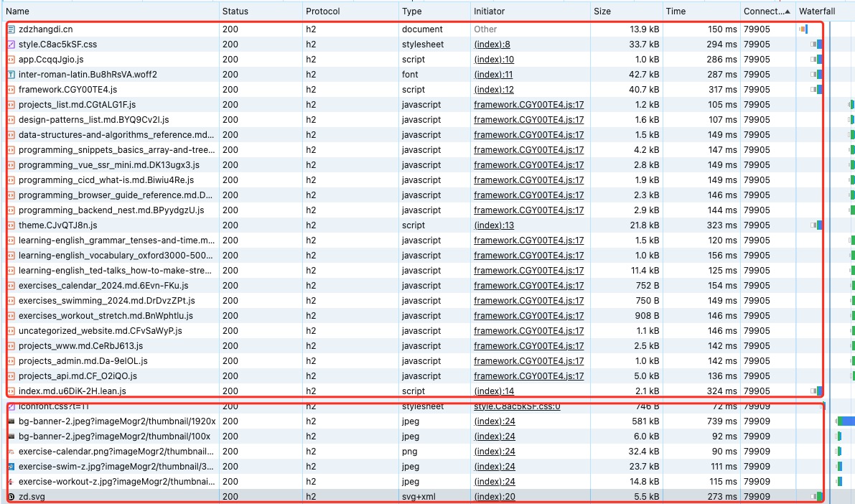Click the font icon for inter-roman-latin.Bu8hRsVA.woff2

(11, 75)
